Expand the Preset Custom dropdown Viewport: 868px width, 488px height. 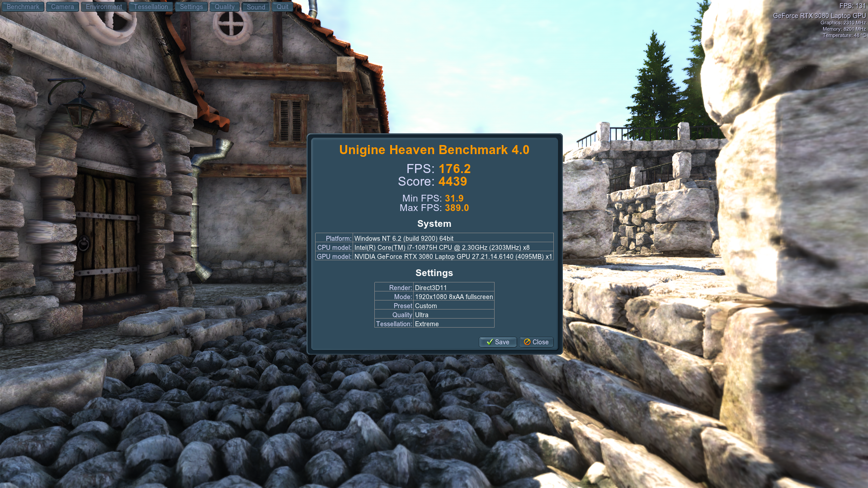click(x=454, y=305)
